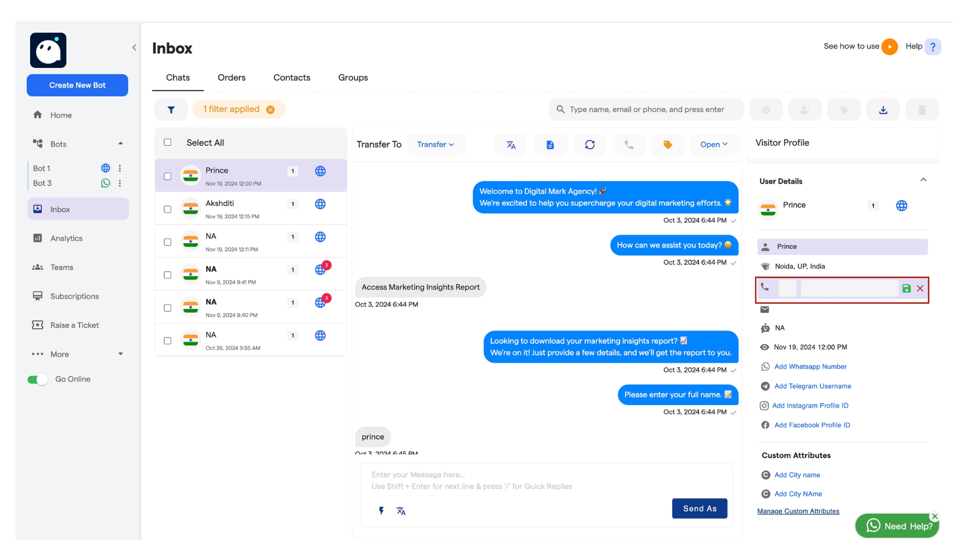
Task: Open the Bot 1 three-dot menu
Action: click(120, 169)
